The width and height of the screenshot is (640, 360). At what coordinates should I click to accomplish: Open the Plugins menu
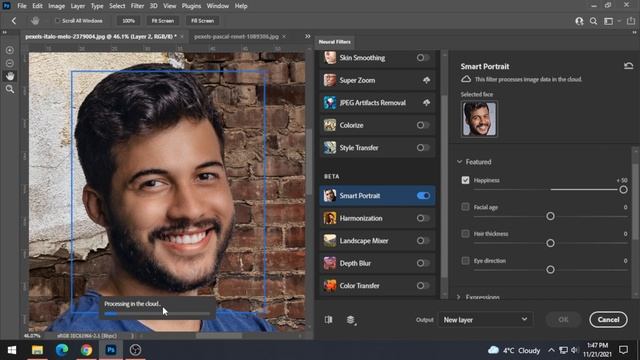point(191,6)
